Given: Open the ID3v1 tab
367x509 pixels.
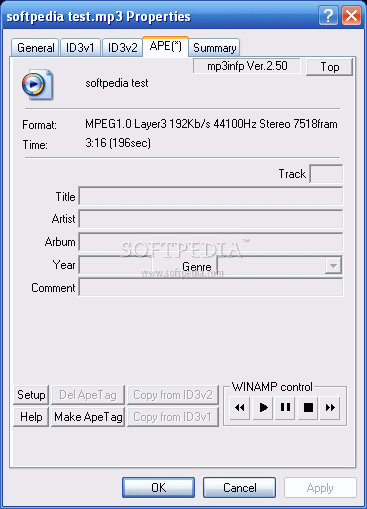Looking at the screenshot, I should pyautogui.click(x=80, y=48).
